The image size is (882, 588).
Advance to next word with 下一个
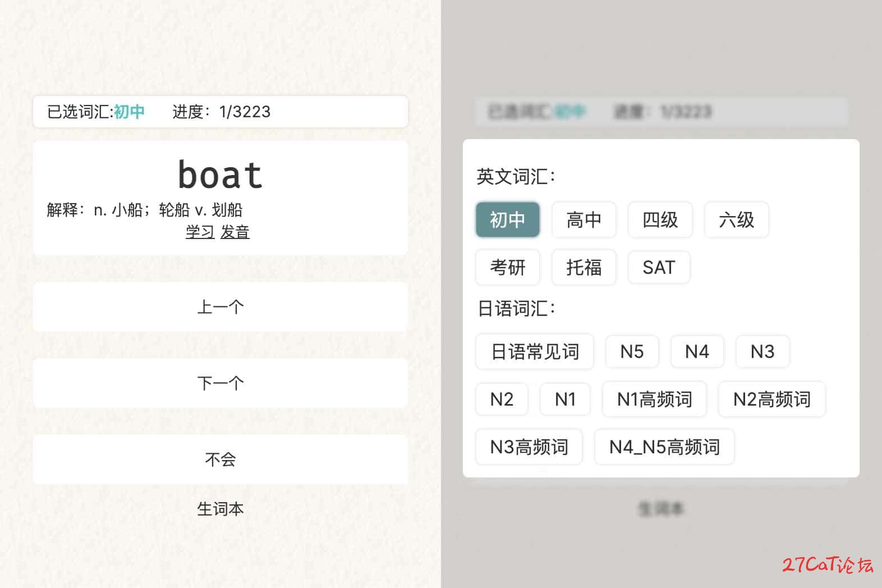(x=220, y=383)
